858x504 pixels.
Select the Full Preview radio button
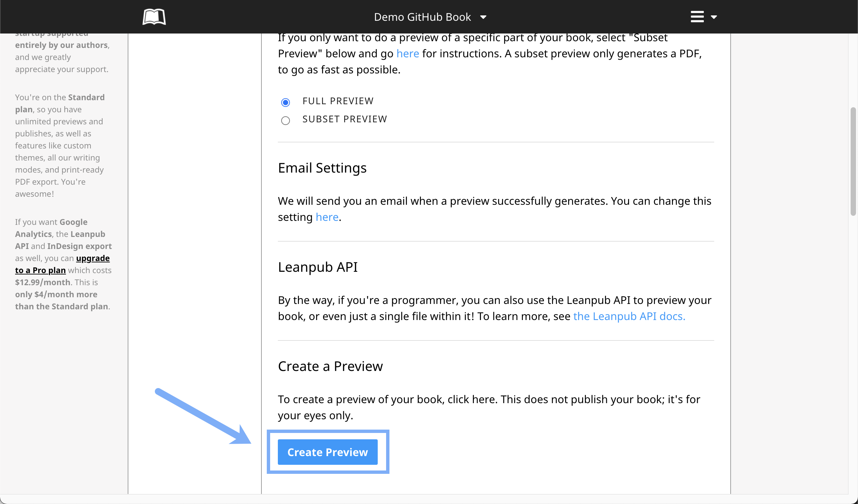tap(285, 102)
